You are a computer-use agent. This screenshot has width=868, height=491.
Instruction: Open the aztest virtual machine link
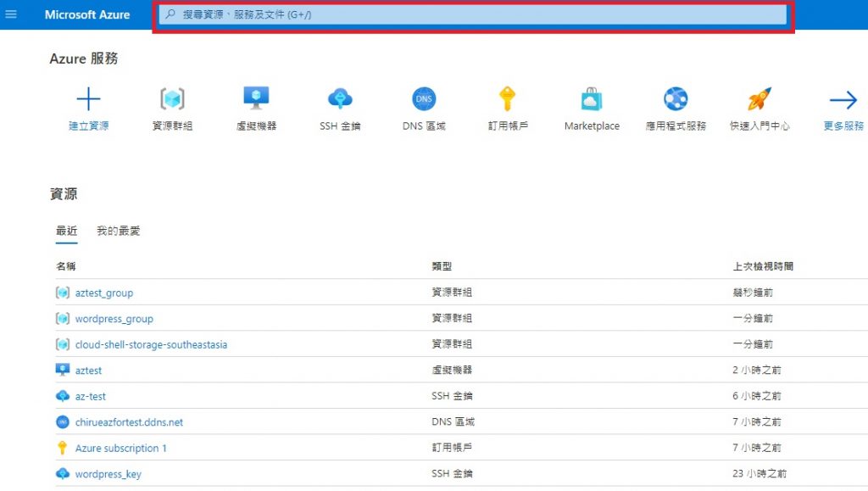click(x=88, y=371)
